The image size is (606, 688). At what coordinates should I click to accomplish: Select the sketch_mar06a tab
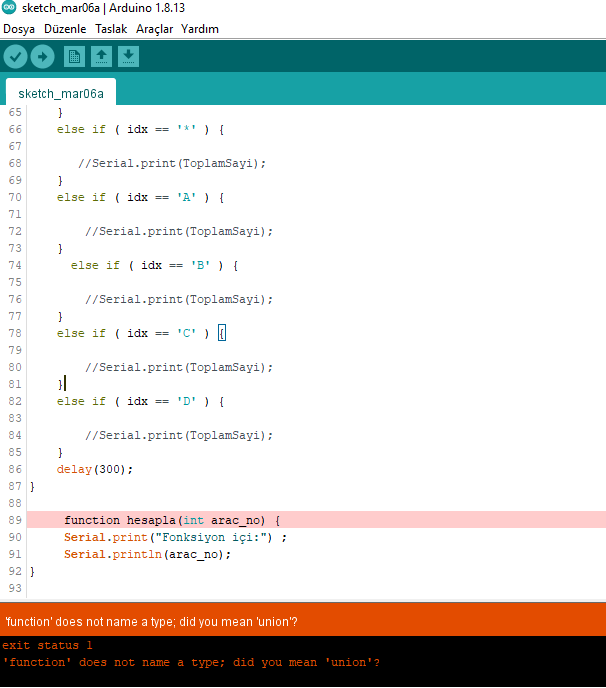coord(60,93)
